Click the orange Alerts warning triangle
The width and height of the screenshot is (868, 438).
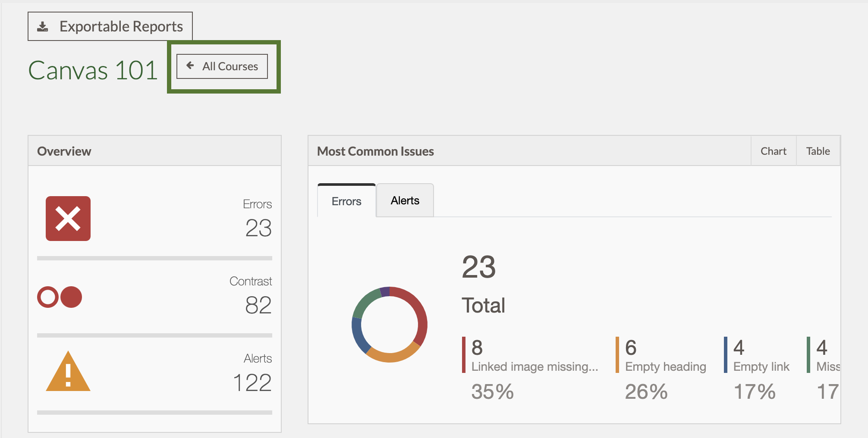pos(68,371)
